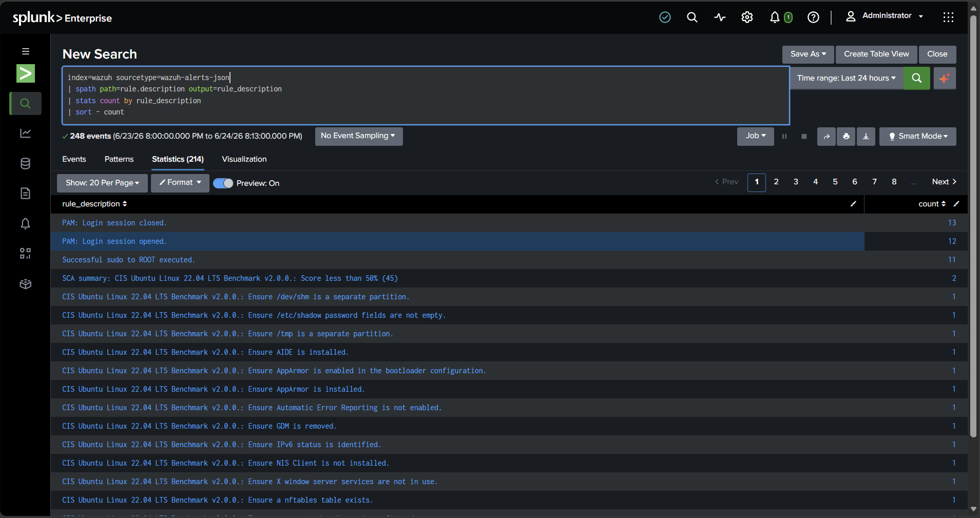The height and width of the screenshot is (518, 980).
Task: Open the cube package sidebar icon
Action: [x=25, y=284]
